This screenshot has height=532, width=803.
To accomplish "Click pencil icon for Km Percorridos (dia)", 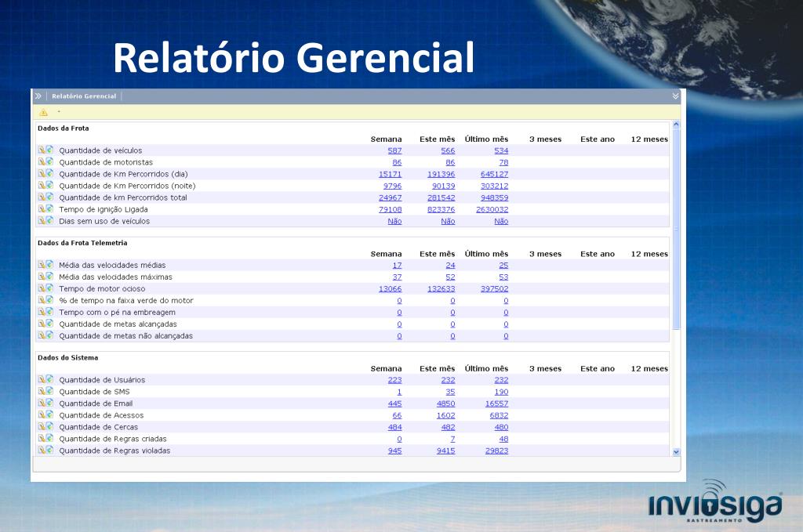I will pos(42,173).
